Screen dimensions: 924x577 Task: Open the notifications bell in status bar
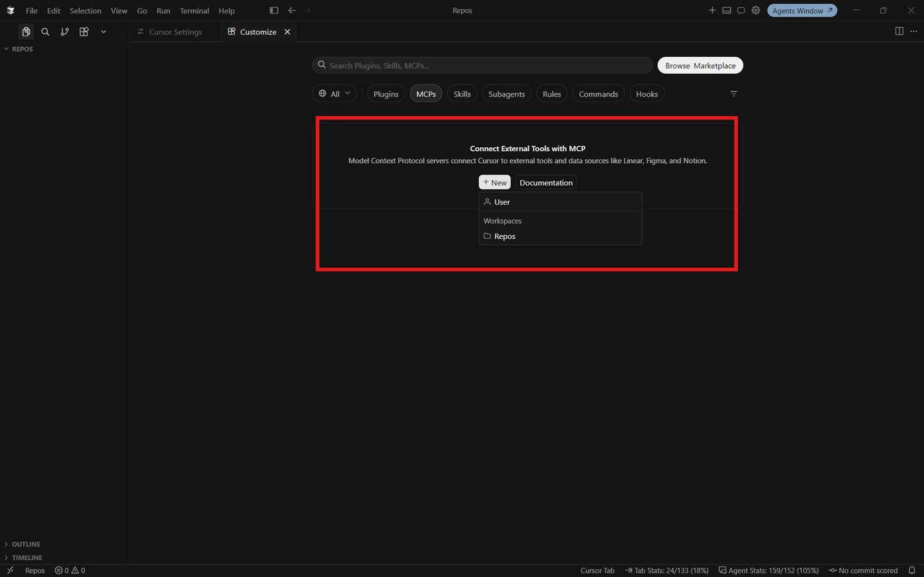911,570
